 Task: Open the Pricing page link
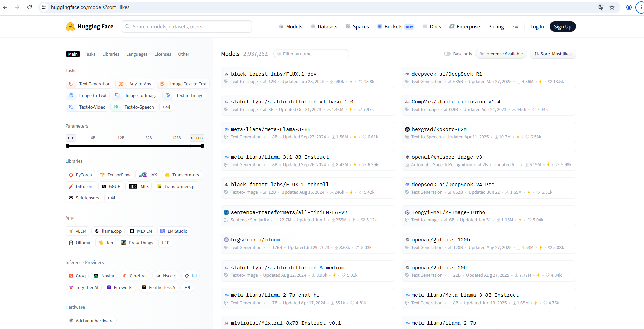click(496, 26)
